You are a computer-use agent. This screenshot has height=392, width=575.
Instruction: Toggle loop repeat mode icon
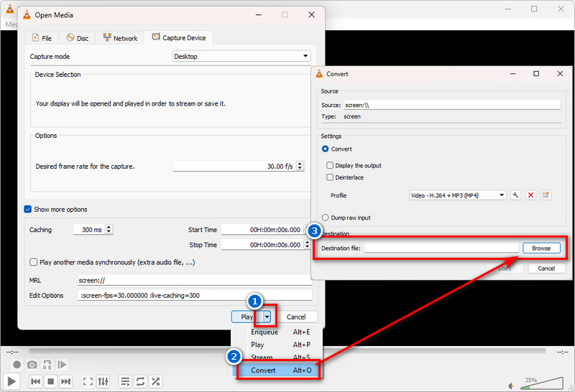pos(140,381)
